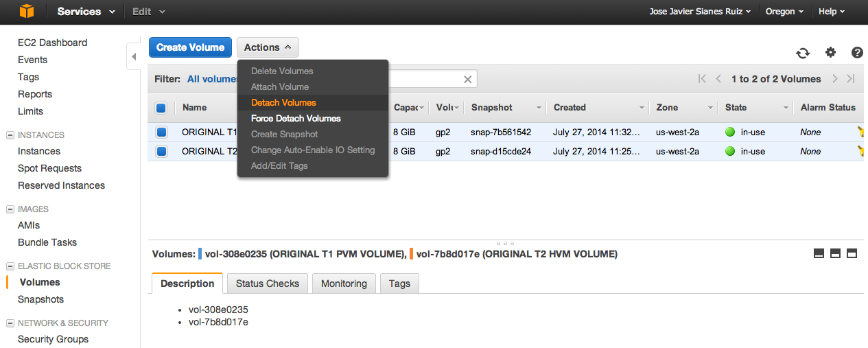Viewport: 868px width, 348px height.
Task: Collapse the left navigation pane
Action: pyautogui.click(x=134, y=57)
